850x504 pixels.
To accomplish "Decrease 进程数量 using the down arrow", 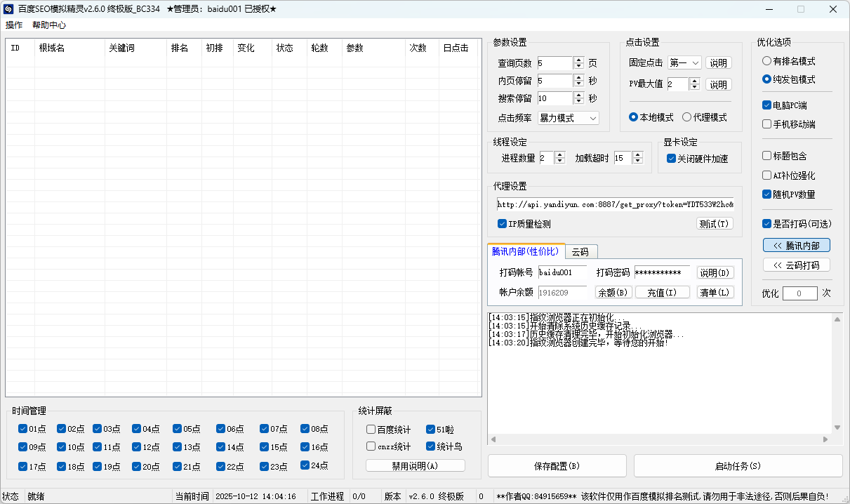I will click(559, 161).
